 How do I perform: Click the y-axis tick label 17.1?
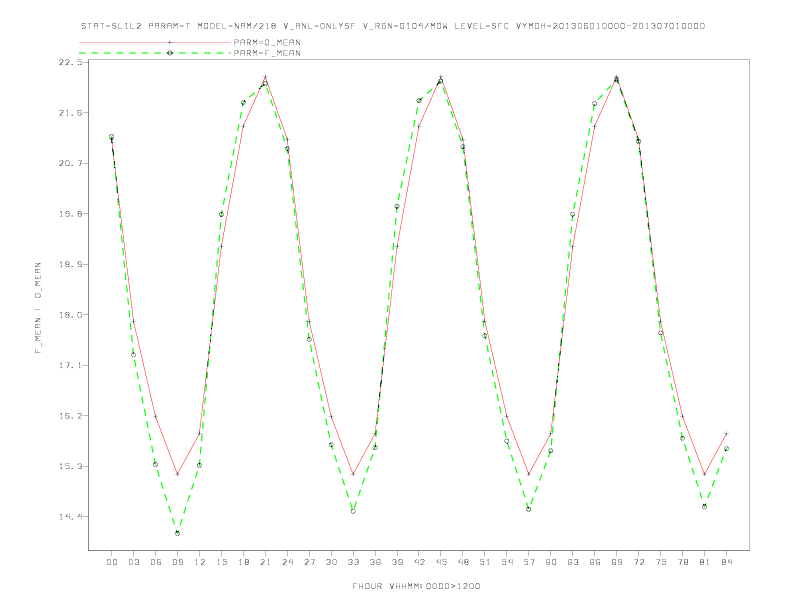70,365
